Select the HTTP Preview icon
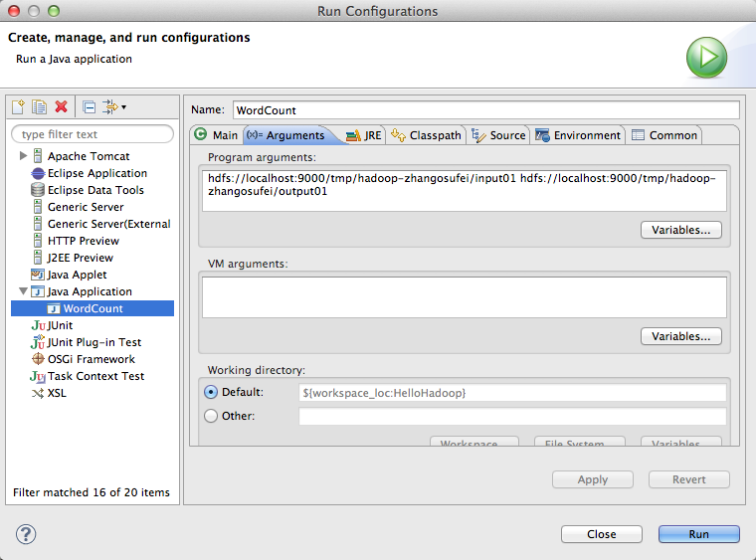The height and width of the screenshot is (560, 756). [x=38, y=241]
